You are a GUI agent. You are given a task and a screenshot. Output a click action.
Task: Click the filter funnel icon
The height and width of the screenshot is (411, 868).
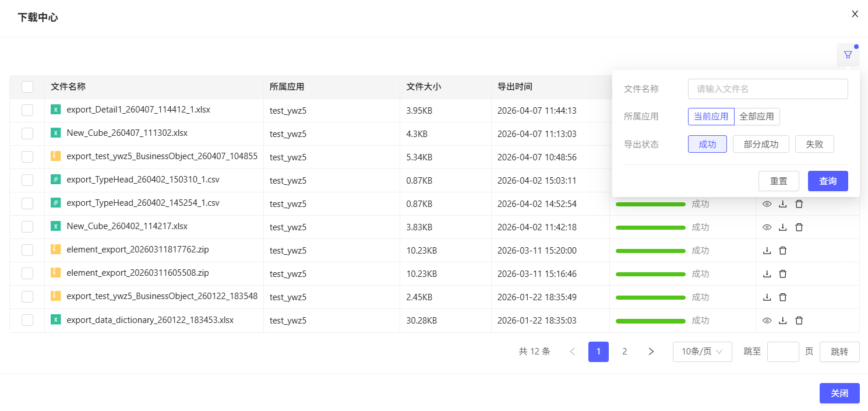coord(848,55)
